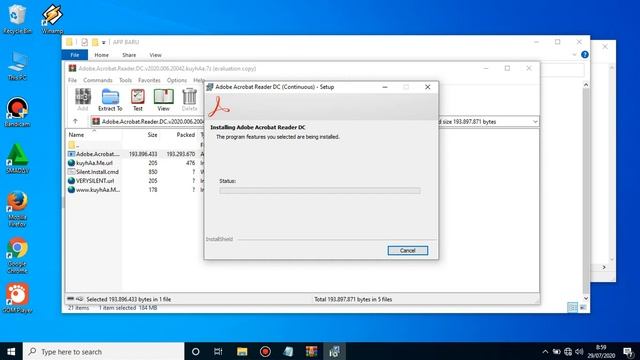Open WinRAR Commands menu
Screen dimensions: 640x360
pyautogui.click(x=98, y=80)
